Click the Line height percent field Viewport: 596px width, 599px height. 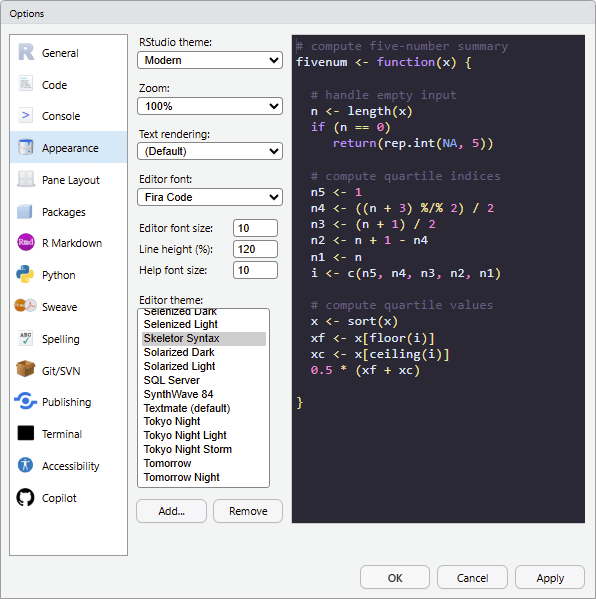(x=255, y=249)
